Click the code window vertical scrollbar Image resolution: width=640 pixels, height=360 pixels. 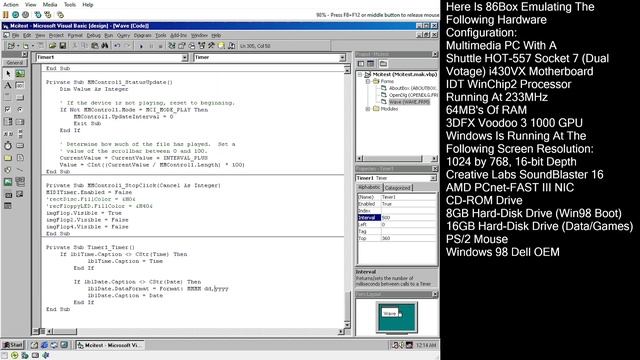point(347,198)
